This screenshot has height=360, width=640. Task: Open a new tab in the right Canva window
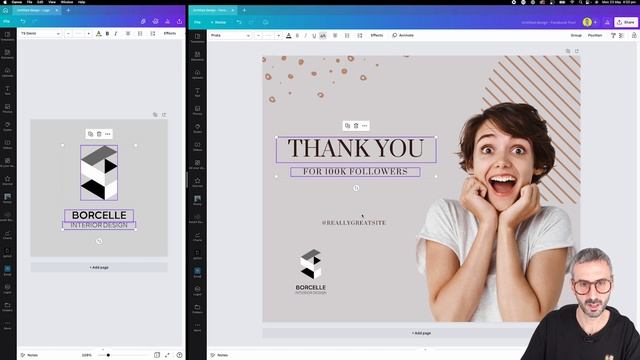[x=244, y=10]
